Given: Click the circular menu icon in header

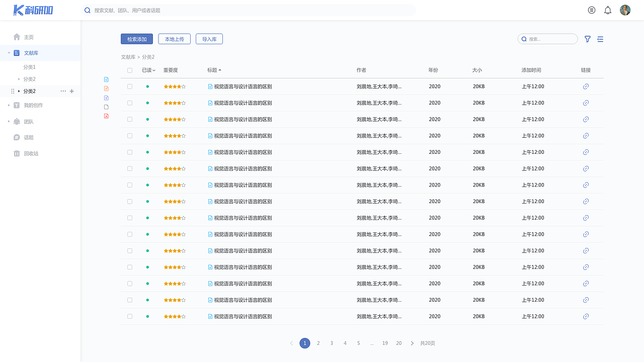Looking at the screenshot, I should pos(592,10).
